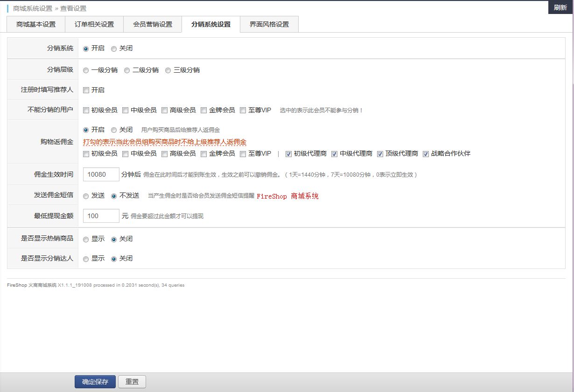The image size is (574, 392).
Task: Check 金牌会员 in 不能分销的用户 row
Action: 203,110
